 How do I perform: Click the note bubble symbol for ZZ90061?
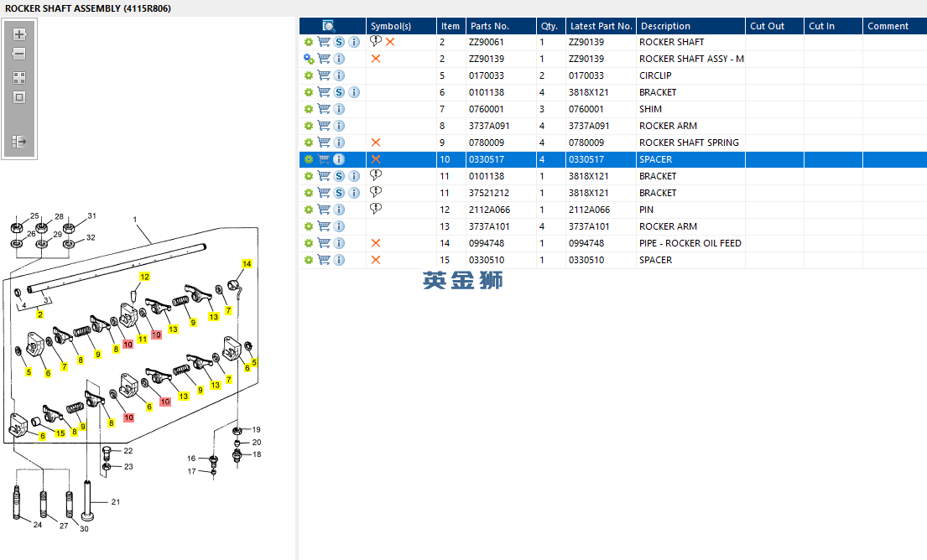(375, 41)
